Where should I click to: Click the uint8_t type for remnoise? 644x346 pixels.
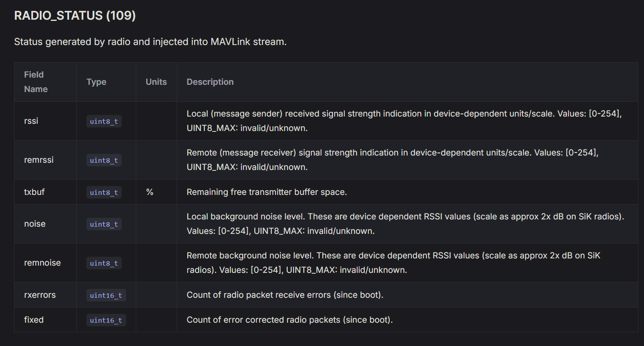[x=104, y=263]
